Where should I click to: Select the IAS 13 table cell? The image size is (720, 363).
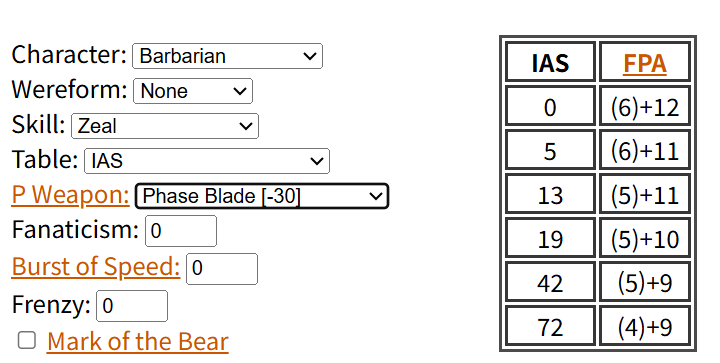(x=550, y=194)
